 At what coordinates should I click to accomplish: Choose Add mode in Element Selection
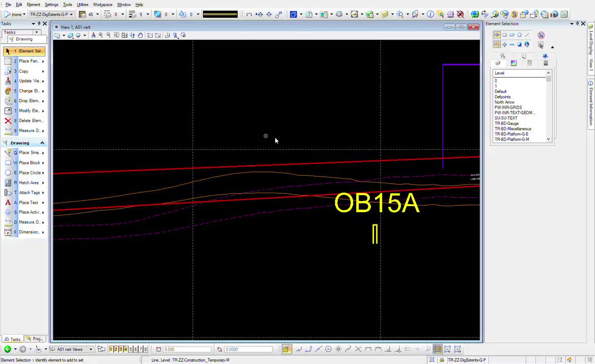(x=504, y=44)
